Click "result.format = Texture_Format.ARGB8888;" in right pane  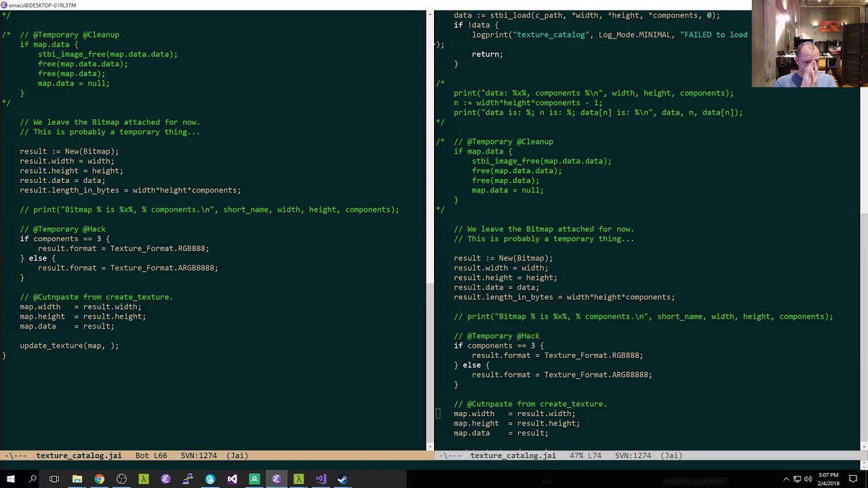click(x=562, y=375)
